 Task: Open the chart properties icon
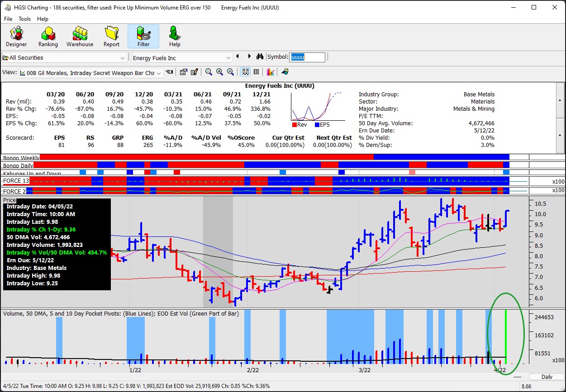pos(183,72)
